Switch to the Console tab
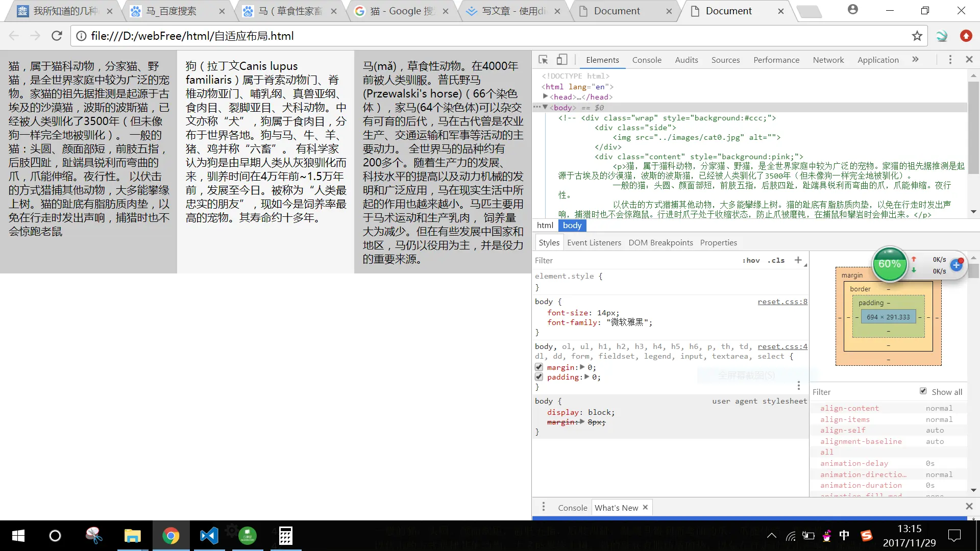The height and width of the screenshot is (551, 980). click(x=647, y=60)
